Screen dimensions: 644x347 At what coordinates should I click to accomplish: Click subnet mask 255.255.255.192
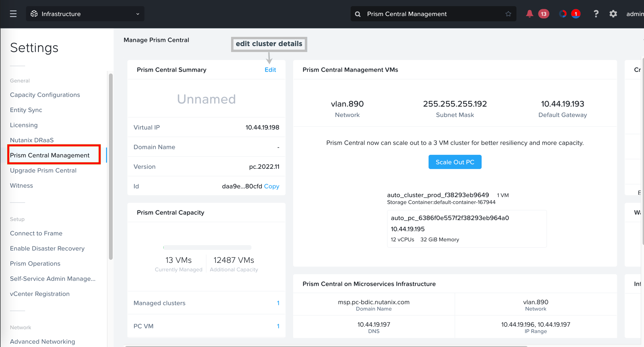455,104
